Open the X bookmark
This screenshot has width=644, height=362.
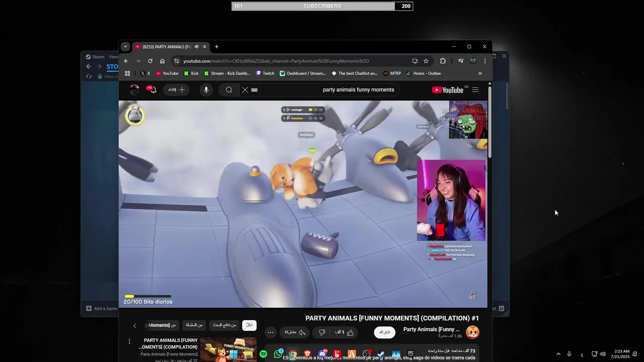point(145,73)
